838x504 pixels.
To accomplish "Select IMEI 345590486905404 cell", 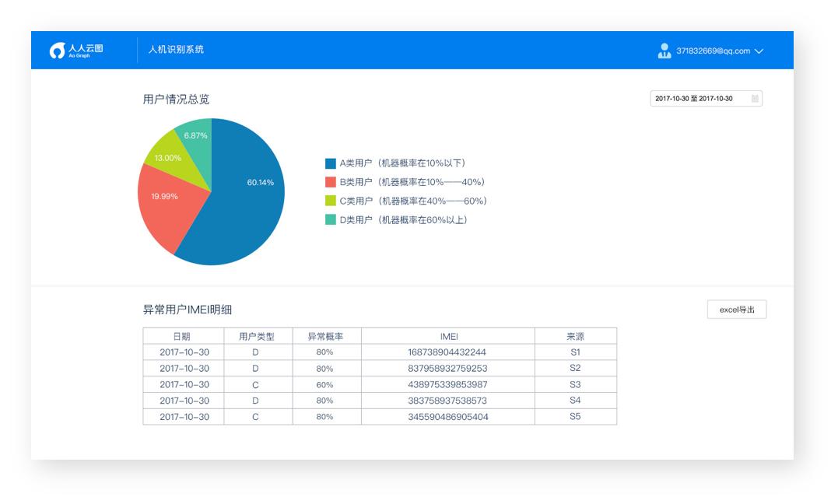I will tap(448, 416).
